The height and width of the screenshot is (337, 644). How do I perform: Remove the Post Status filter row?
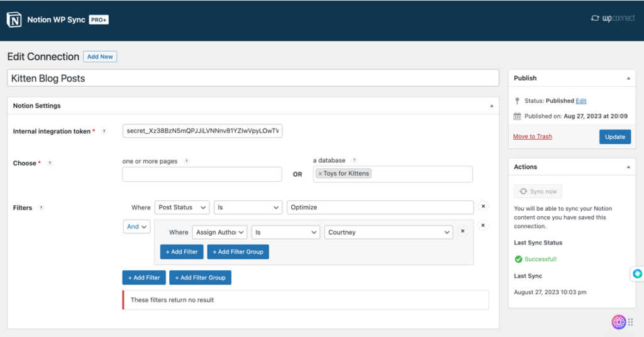coord(483,206)
